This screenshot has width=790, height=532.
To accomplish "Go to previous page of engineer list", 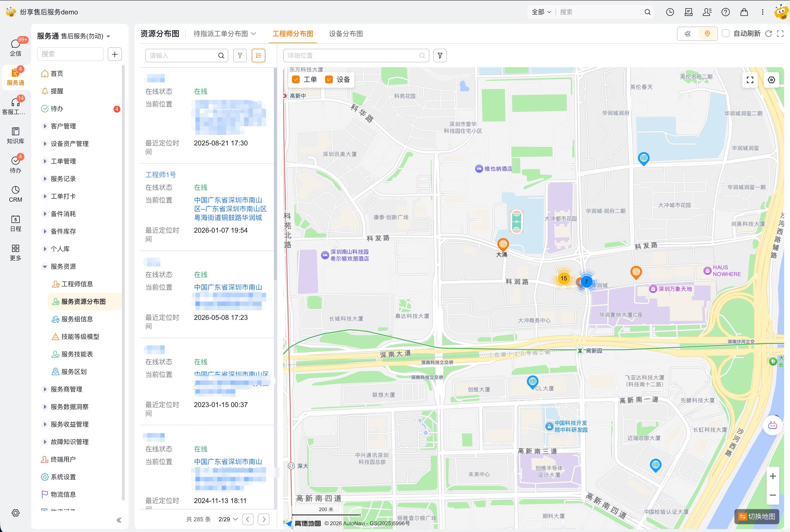I will coord(248,519).
